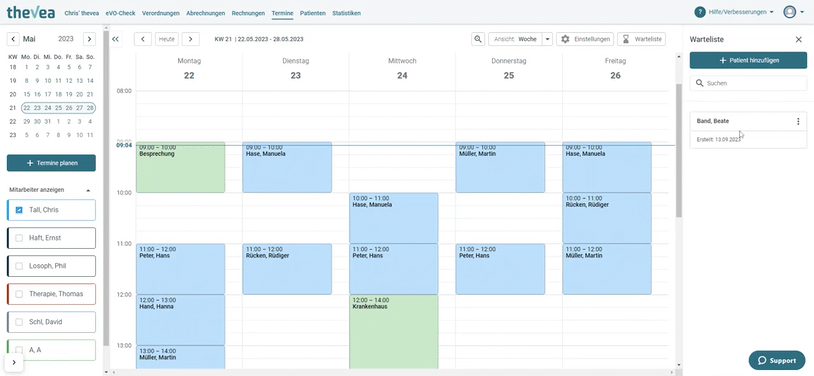Click the Suchen field in Warteliste
The image size is (814, 376).
click(748, 83)
